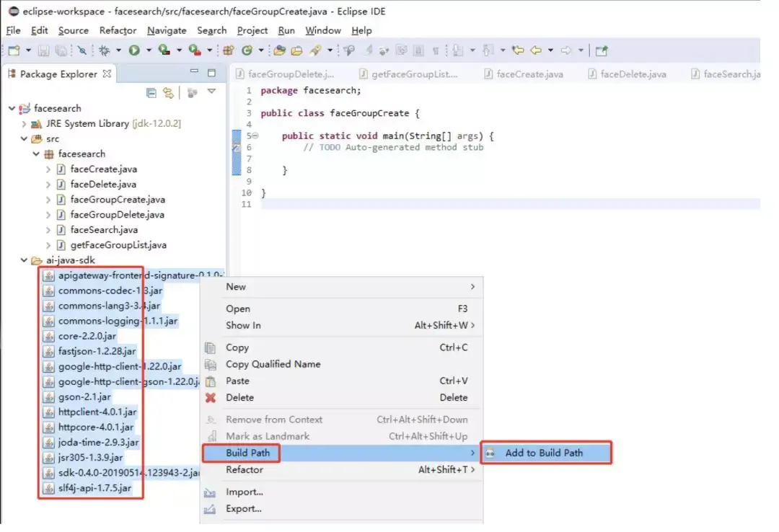
Task: Click Copy Qualified Name in context menu
Action: click(273, 364)
